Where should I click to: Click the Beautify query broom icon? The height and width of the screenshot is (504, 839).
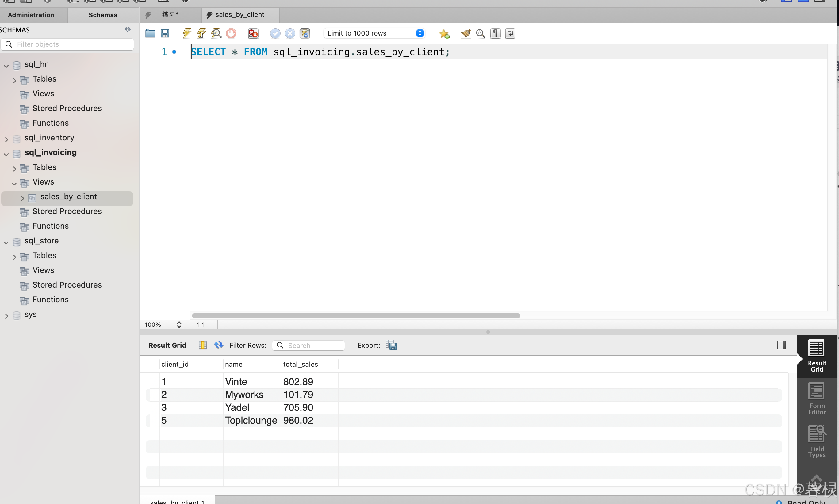pos(466,33)
